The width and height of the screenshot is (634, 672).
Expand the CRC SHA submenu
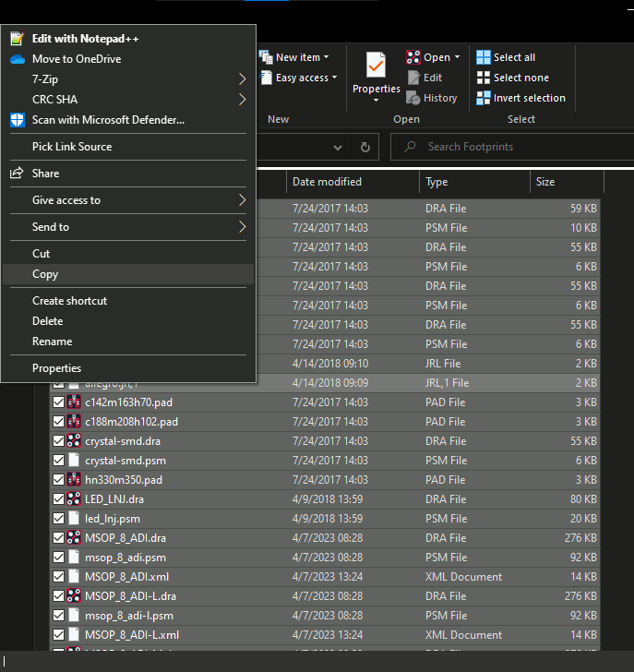(x=242, y=100)
